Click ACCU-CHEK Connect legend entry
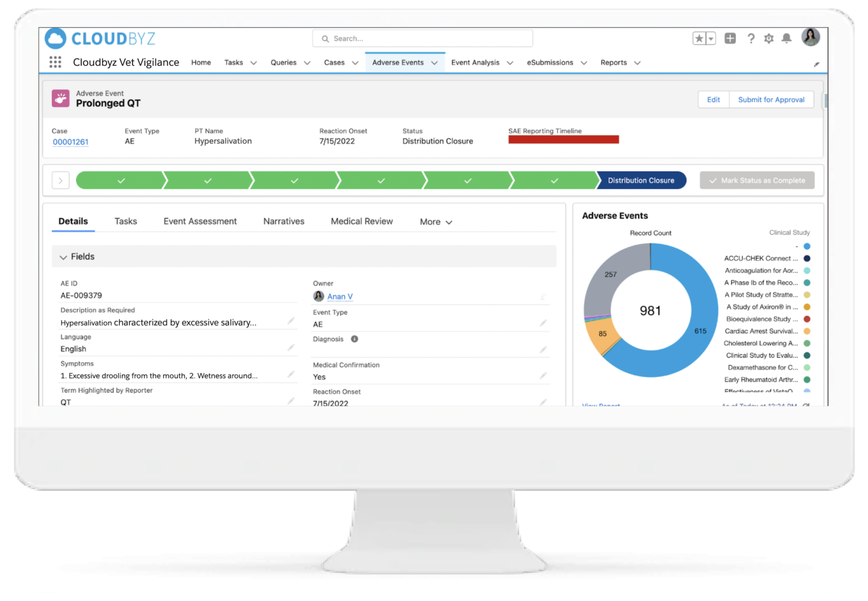The width and height of the screenshot is (868, 601). (767, 258)
